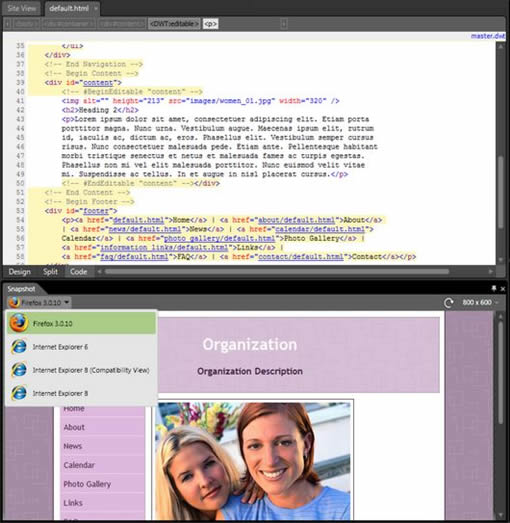
Task: Switch to Design view
Action: [x=19, y=272]
